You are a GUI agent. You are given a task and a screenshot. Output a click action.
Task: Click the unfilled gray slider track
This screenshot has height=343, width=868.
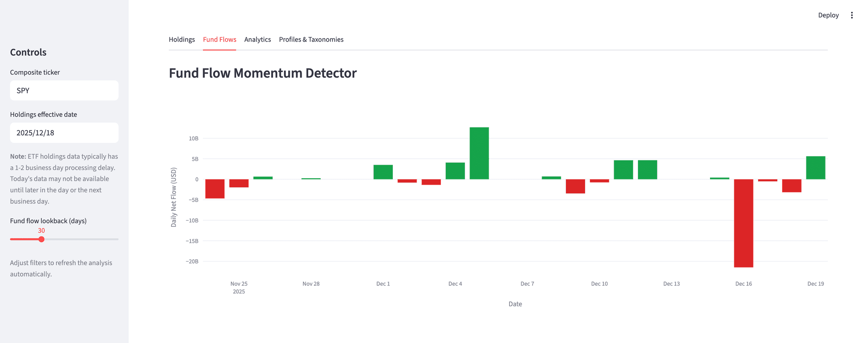tap(82, 239)
